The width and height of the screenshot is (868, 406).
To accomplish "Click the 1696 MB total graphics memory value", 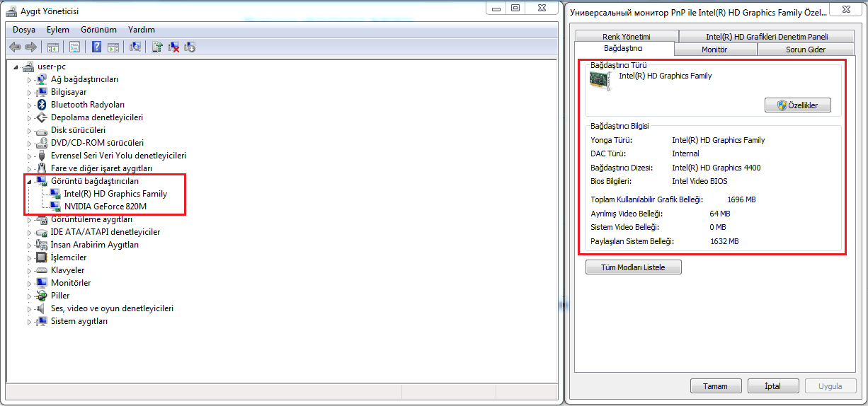I will [x=741, y=199].
